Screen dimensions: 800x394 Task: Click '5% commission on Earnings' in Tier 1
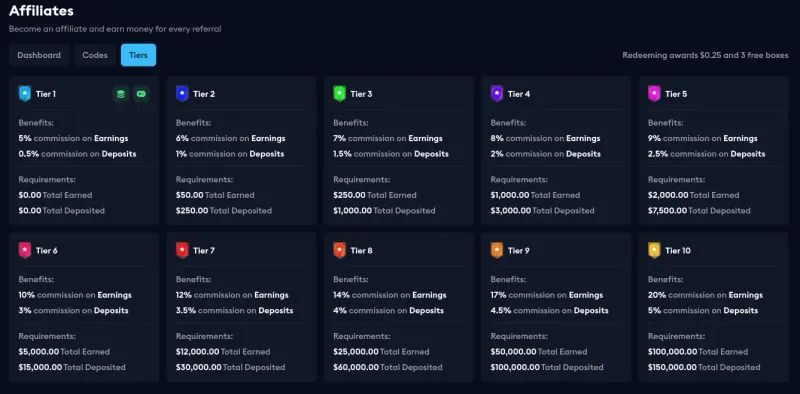tap(73, 138)
